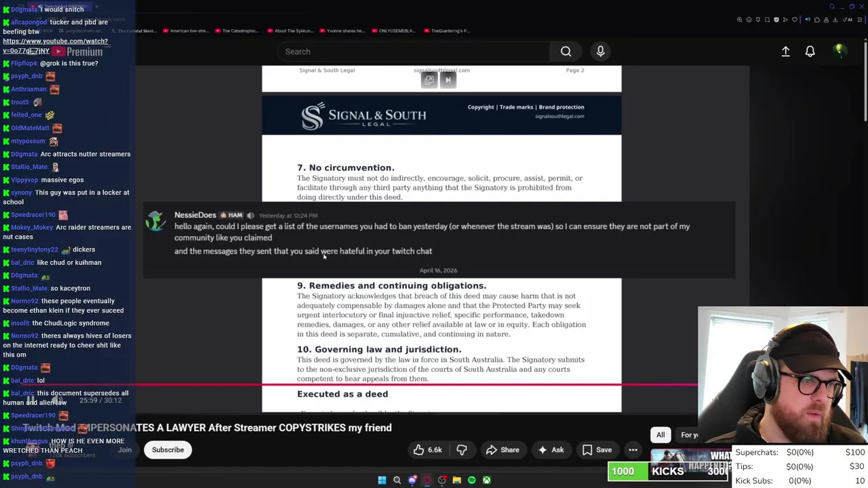Open Discord from the taskbar
This screenshot has height=488, width=868.
pyautogui.click(x=412, y=480)
